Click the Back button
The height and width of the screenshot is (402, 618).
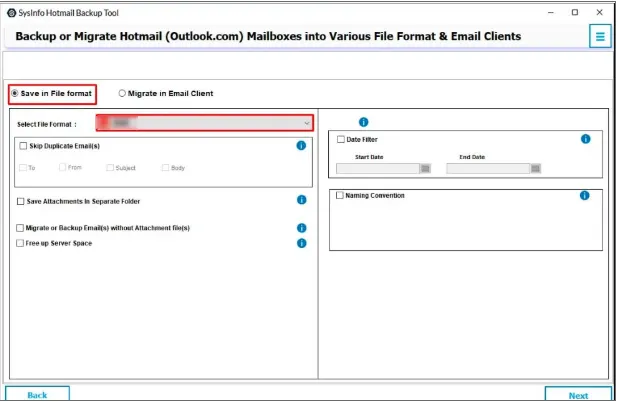[37, 394]
